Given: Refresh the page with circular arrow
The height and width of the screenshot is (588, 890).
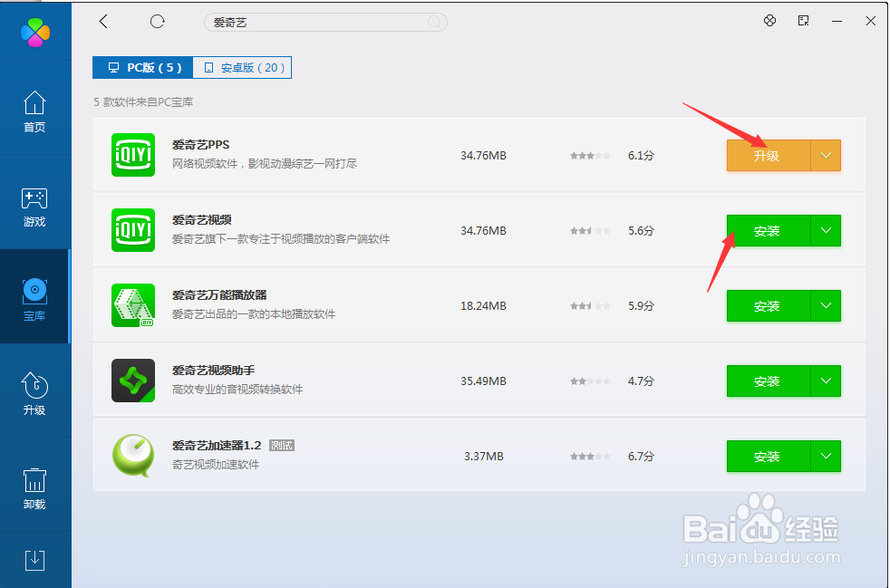Looking at the screenshot, I should (157, 22).
